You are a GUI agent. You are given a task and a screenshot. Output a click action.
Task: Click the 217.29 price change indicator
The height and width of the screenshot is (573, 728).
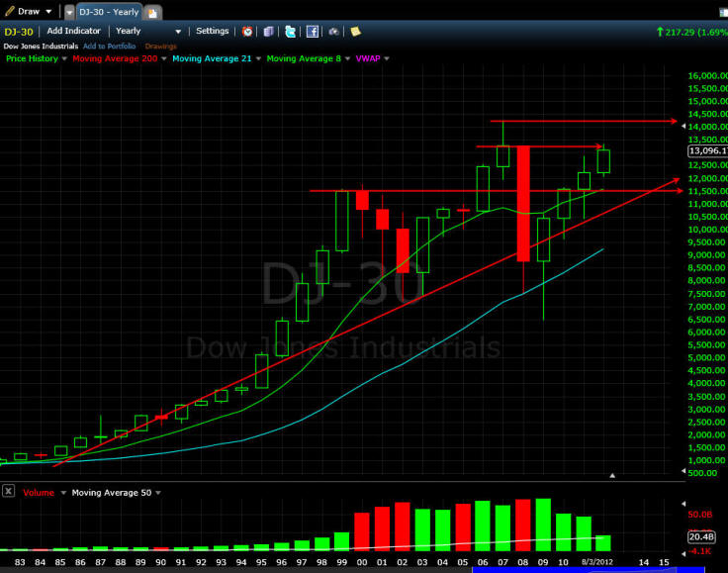(691, 32)
